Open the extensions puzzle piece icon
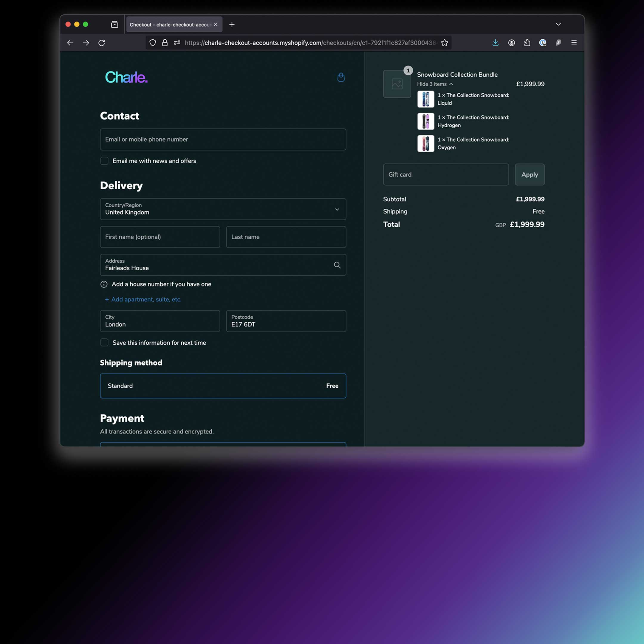Image resolution: width=644 pixels, height=644 pixels. 527,43
